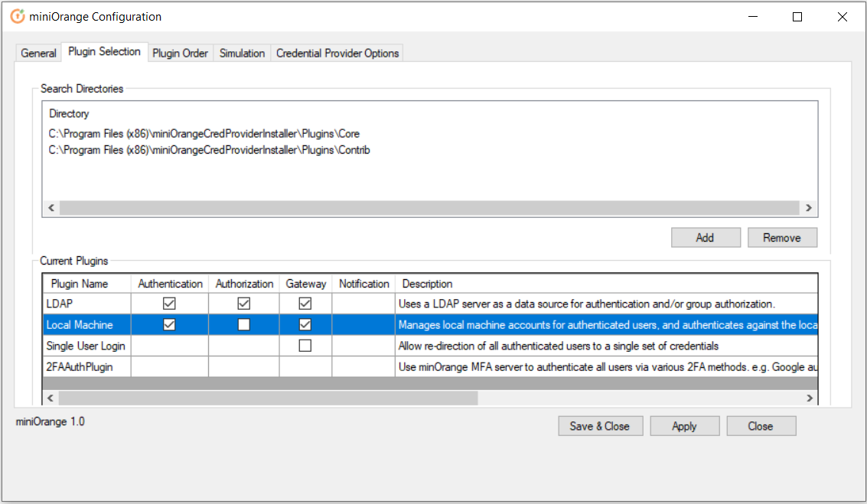Uncheck LDAP Authentication checkbox
867x504 pixels.
[169, 304]
